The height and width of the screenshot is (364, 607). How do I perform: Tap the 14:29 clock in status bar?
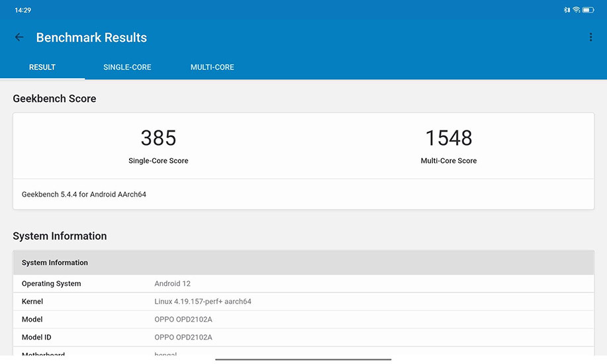(23, 10)
